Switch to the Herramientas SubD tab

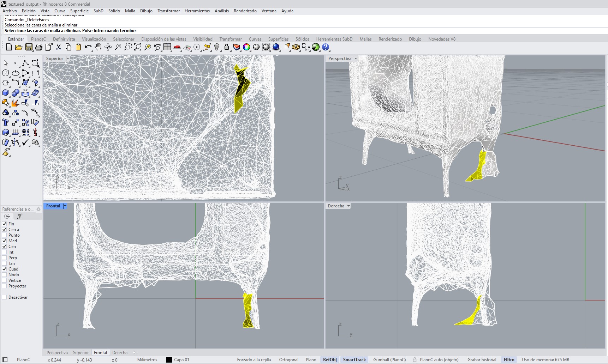pos(334,39)
